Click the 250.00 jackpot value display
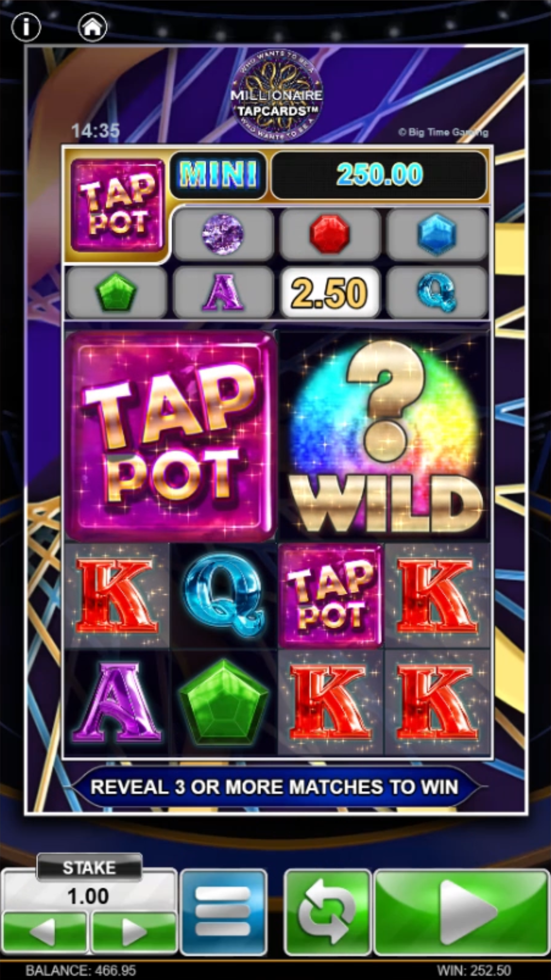 pyautogui.click(x=379, y=175)
